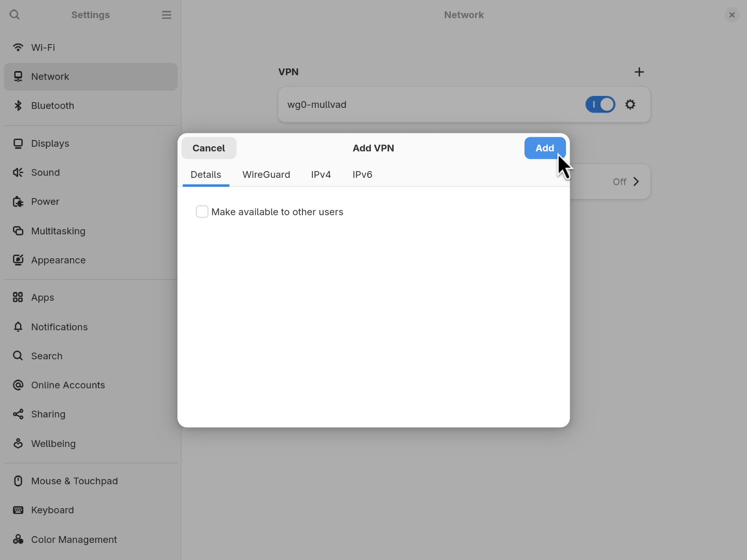Open the Settings search
747x560 pixels.
pos(15,15)
